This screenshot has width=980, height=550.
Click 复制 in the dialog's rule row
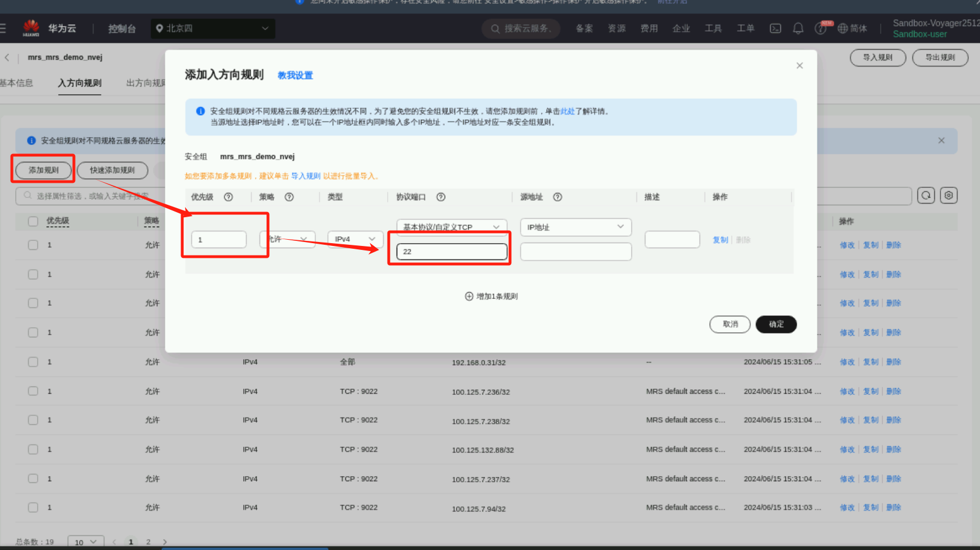click(x=720, y=240)
